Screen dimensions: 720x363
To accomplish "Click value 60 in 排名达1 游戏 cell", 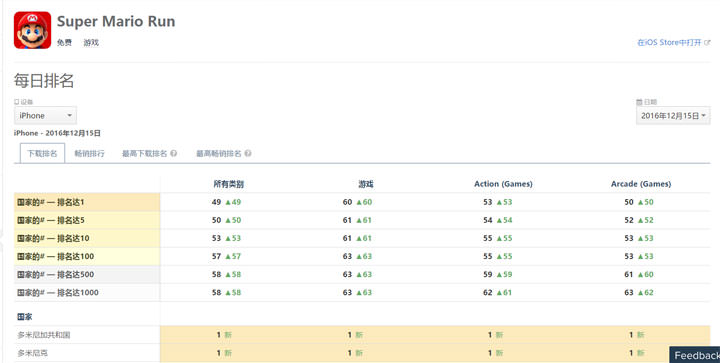I will tap(347, 202).
